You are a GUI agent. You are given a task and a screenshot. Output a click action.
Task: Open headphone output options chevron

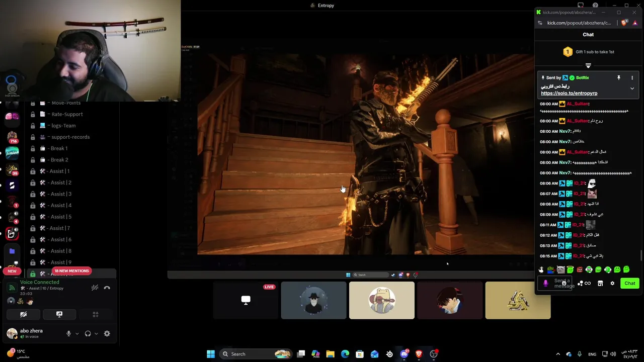point(96,333)
